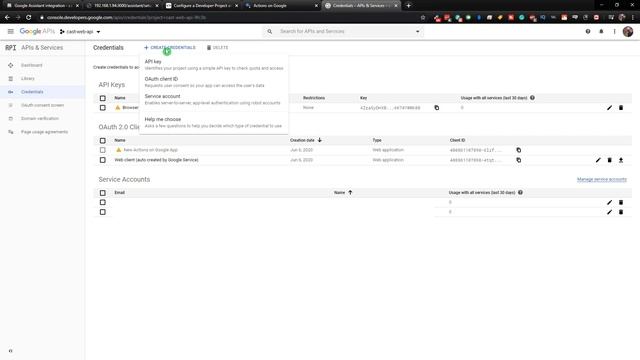This screenshot has height=360, width=640.
Task: Sort OAuth clients by Creation date arrow
Action: tap(320, 140)
